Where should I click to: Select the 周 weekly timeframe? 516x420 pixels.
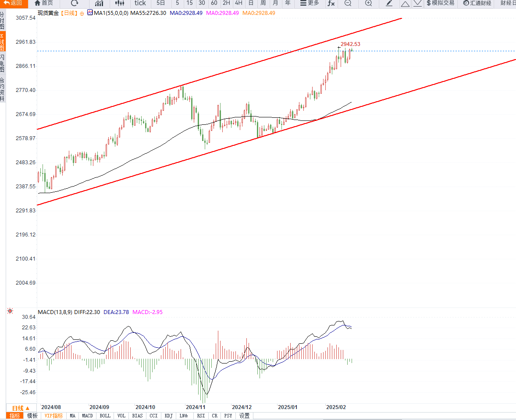click(x=263, y=4)
